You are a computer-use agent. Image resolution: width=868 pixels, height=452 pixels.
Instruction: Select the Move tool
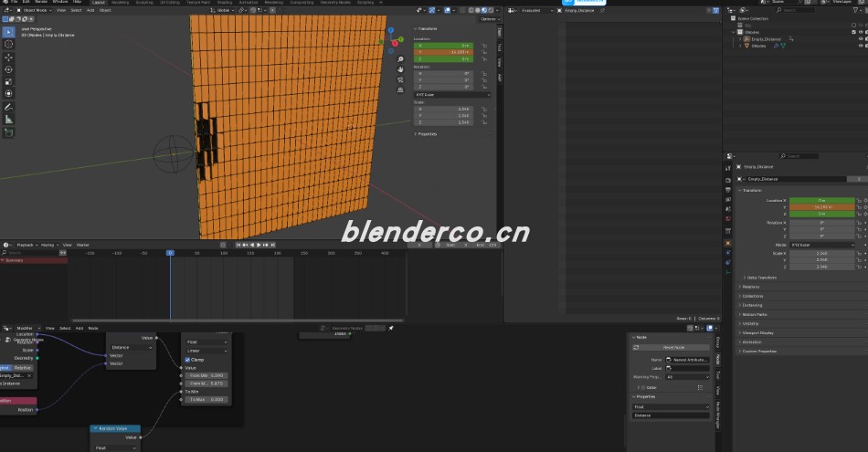(8, 58)
